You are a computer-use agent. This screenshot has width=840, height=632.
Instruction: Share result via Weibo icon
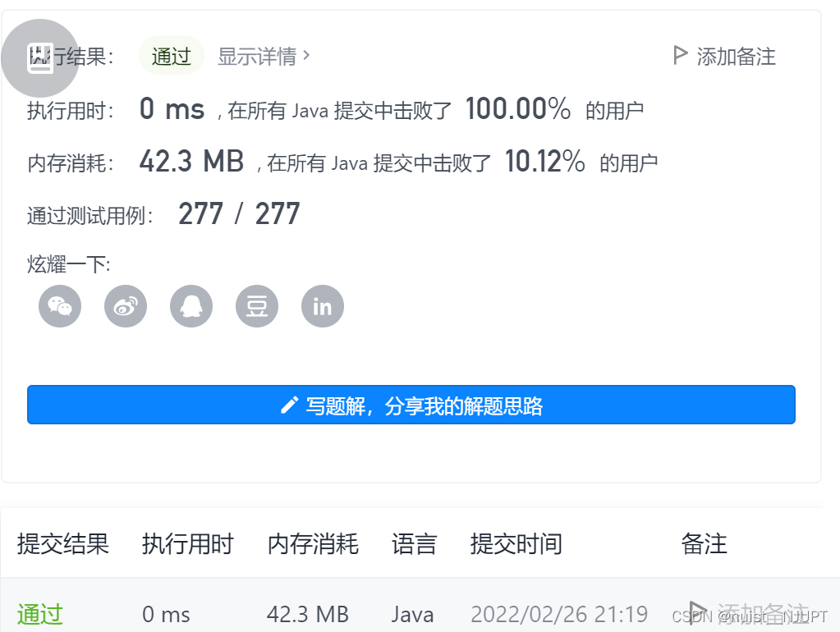pos(125,305)
